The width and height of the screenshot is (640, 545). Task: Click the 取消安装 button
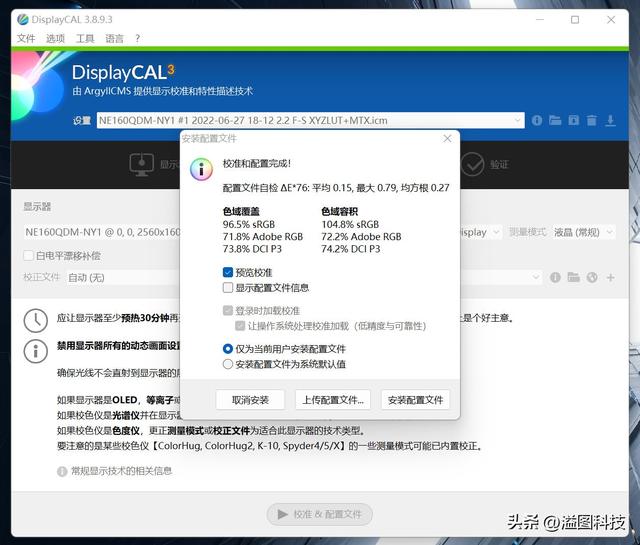pos(250,400)
